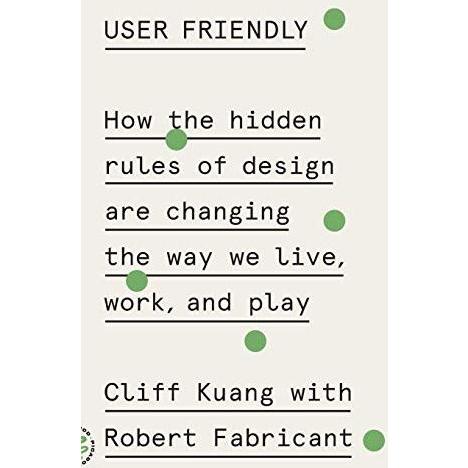Click the green dot next to 'are changing'

(334, 221)
